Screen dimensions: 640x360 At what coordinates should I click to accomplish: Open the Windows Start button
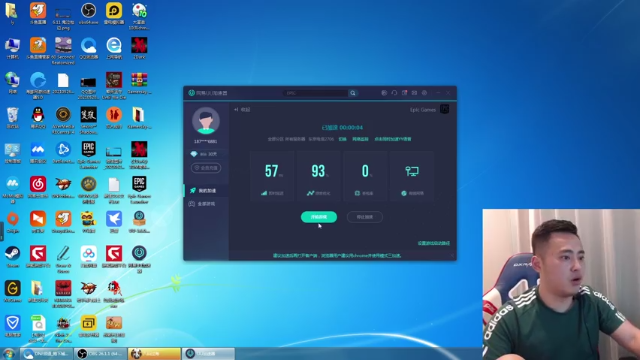9,354
